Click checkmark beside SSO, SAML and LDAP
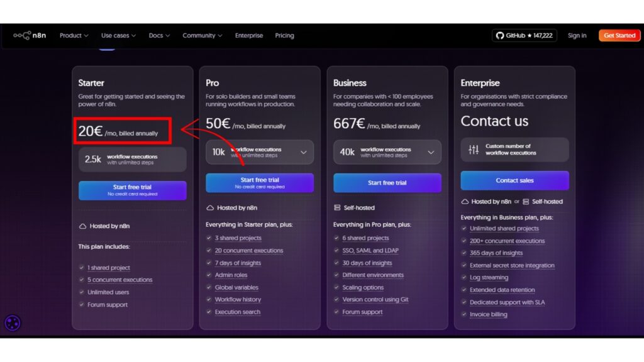 336,251
